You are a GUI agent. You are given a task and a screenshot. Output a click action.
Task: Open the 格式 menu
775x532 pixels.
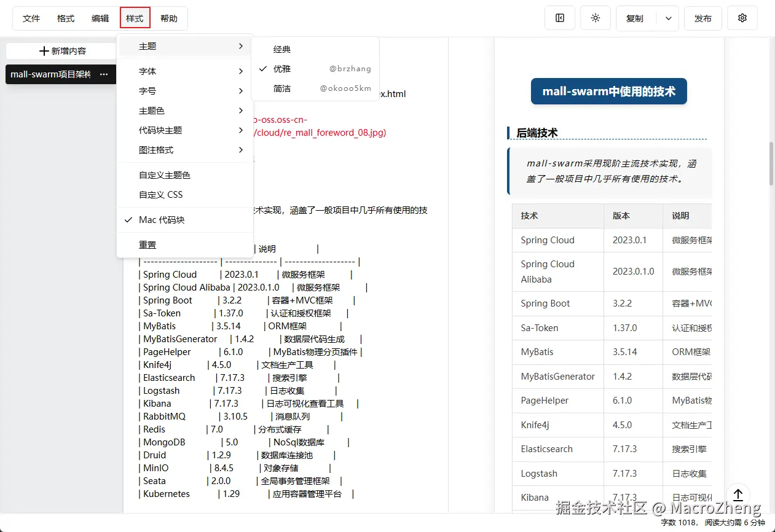[66, 18]
